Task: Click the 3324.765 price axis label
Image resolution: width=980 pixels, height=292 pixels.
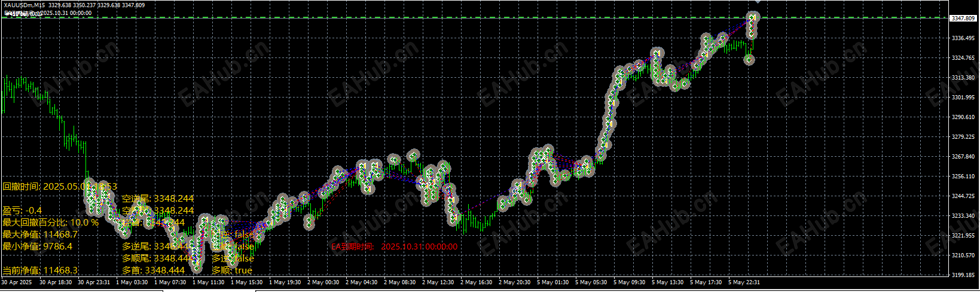Action: [963, 58]
